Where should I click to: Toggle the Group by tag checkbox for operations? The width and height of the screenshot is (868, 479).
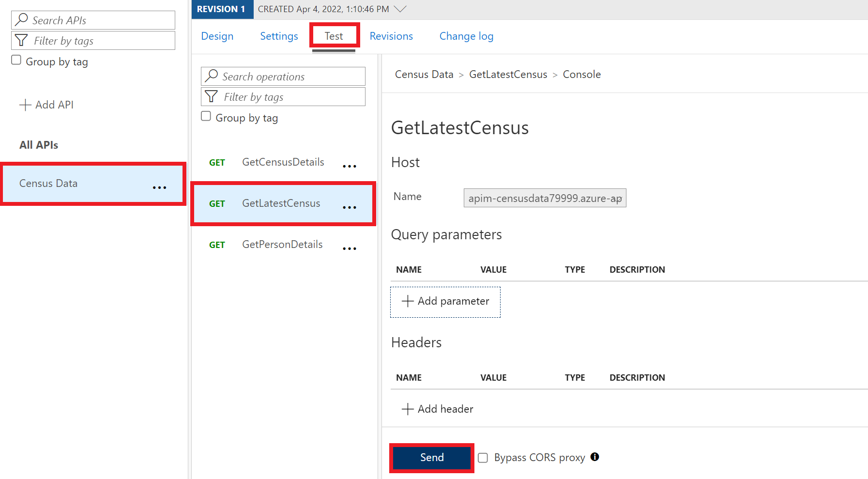click(206, 116)
